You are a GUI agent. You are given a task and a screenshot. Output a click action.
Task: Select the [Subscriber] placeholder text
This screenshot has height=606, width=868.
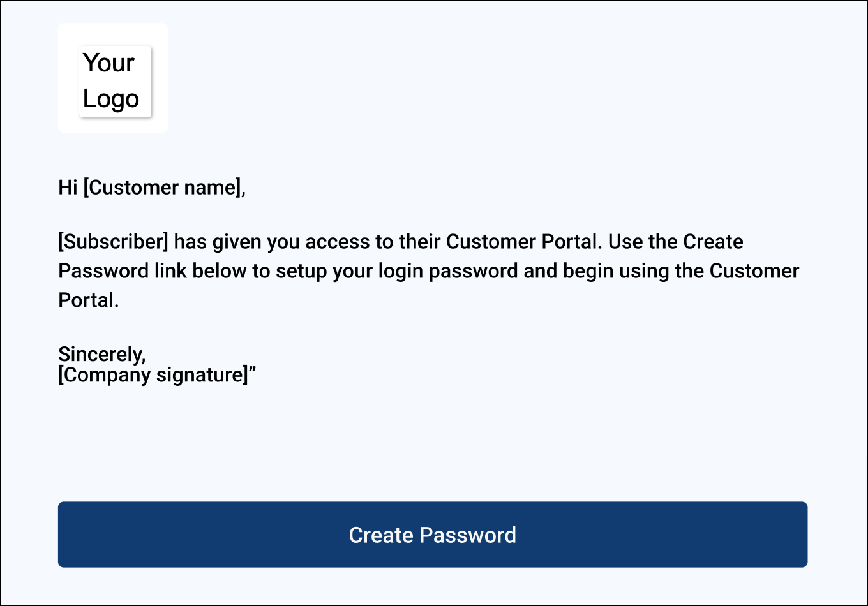pos(113,241)
